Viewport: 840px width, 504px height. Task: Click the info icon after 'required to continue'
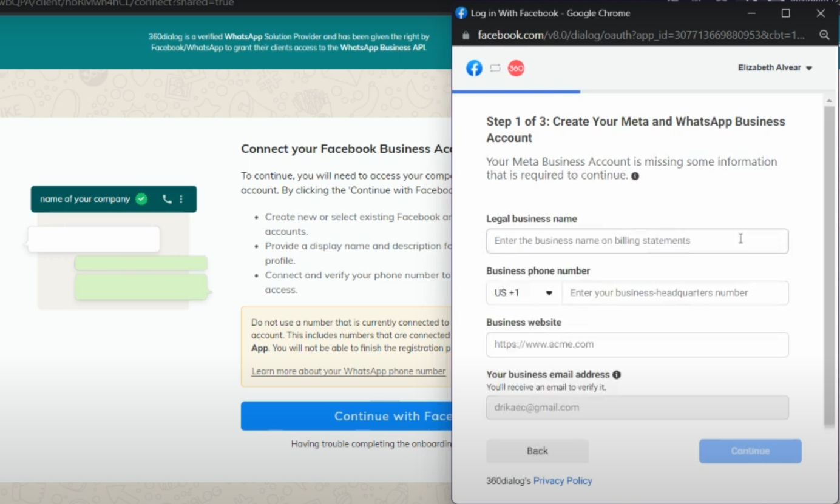pos(635,176)
